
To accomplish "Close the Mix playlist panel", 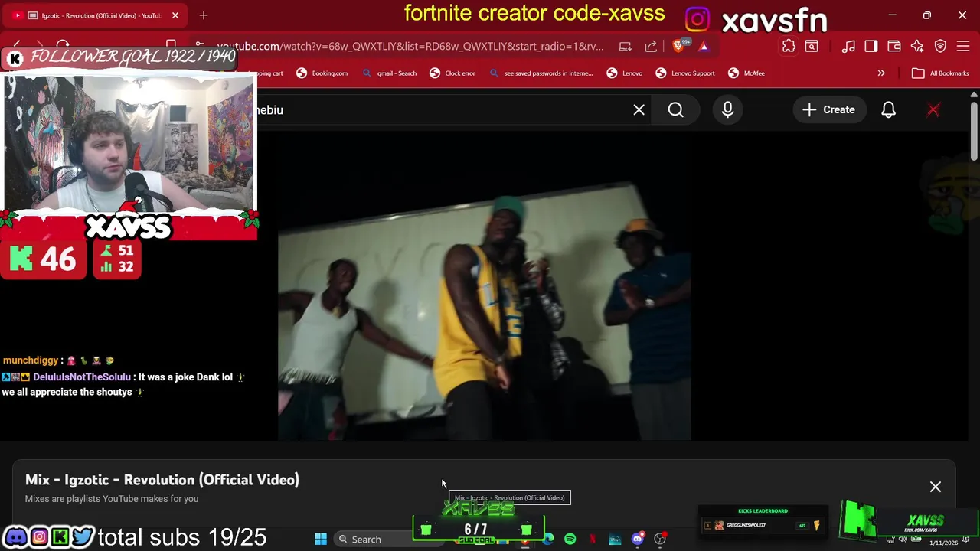I will [x=936, y=487].
